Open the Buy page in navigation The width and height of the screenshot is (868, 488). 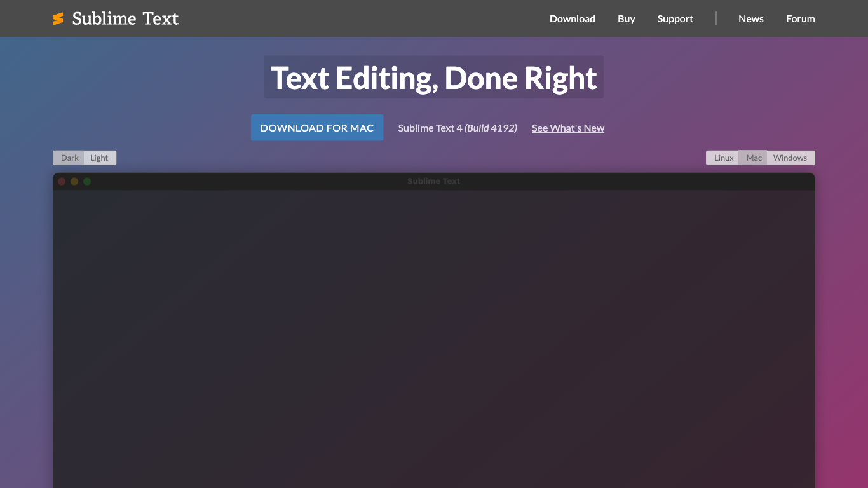pos(626,18)
